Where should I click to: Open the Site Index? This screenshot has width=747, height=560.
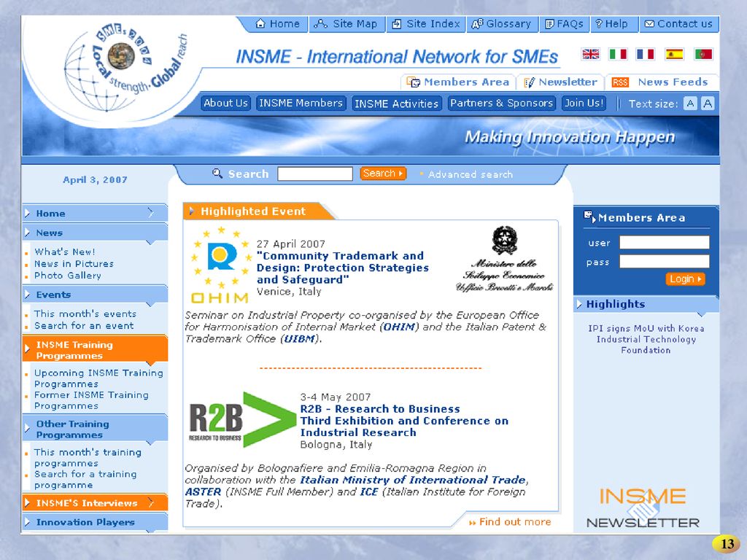(426, 24)
